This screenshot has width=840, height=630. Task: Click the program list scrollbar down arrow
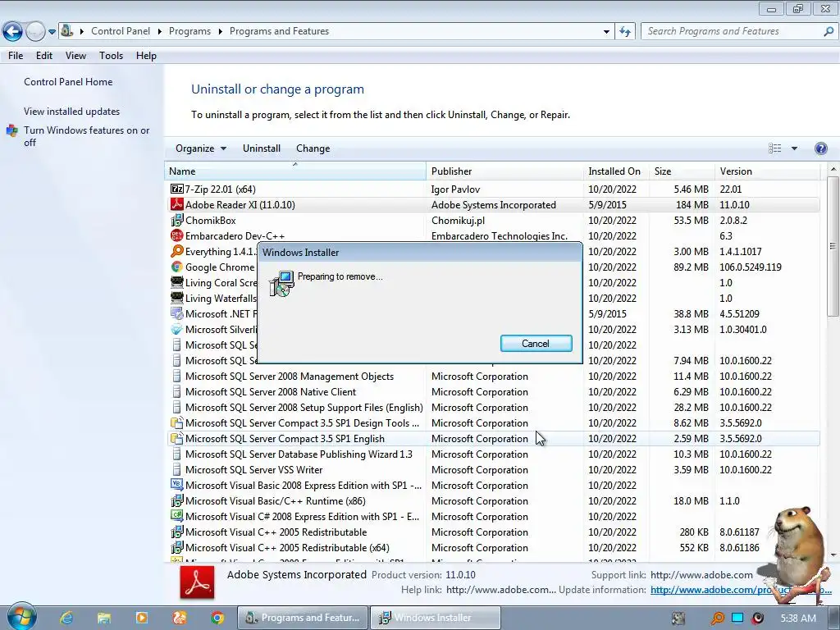pos(833,555)
